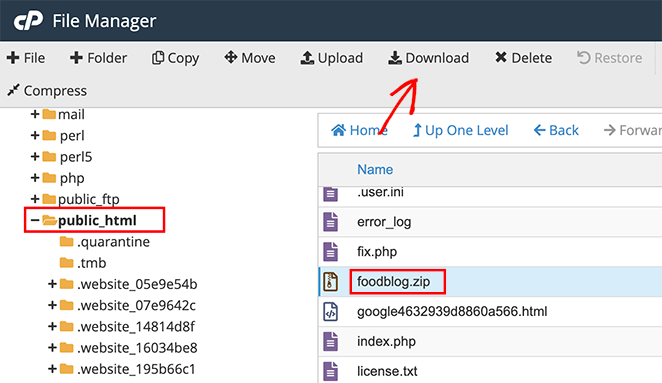Viewport: 662px width, 383px height.
Task: Expand .website_195b66c1 folder plus sign
Action: click(52, 369)
